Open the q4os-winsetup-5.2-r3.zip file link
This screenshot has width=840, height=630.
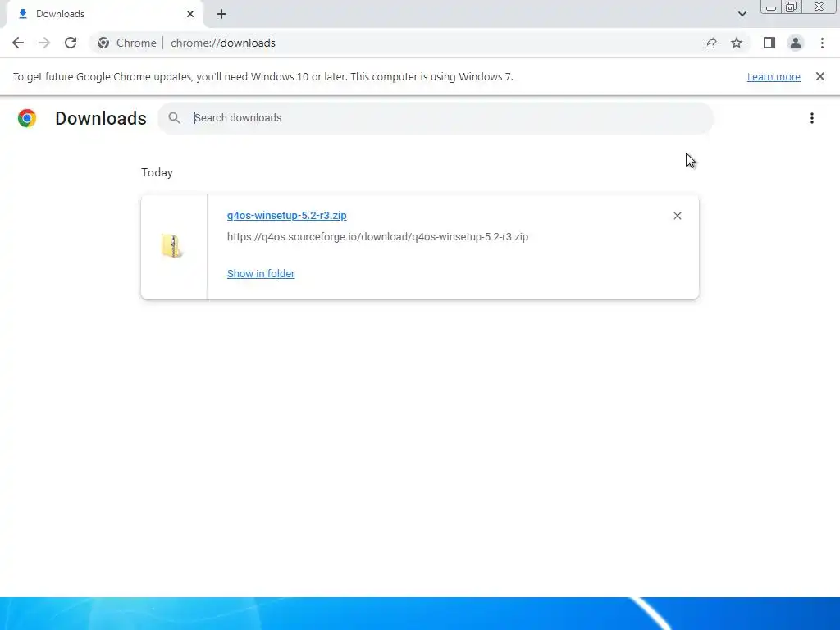286,216
